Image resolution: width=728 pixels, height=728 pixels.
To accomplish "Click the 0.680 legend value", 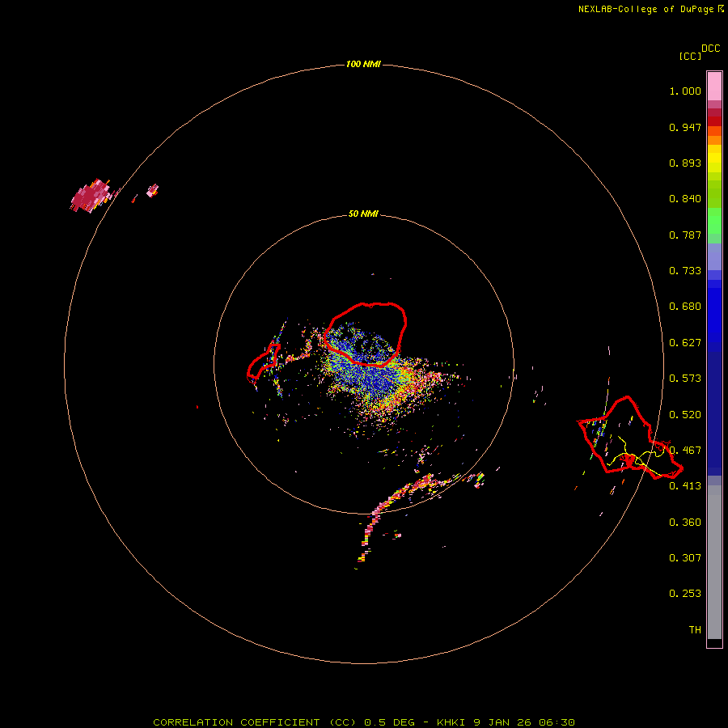I will point(685,307).
